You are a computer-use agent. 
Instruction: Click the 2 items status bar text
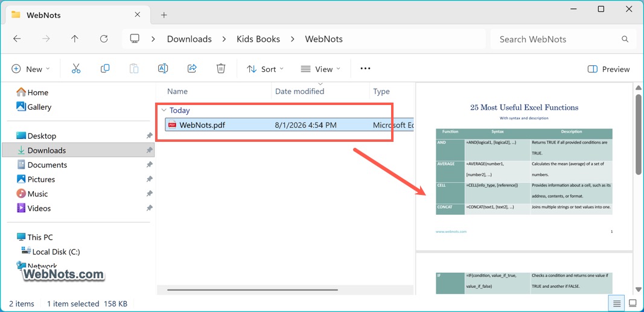[22, 304]
